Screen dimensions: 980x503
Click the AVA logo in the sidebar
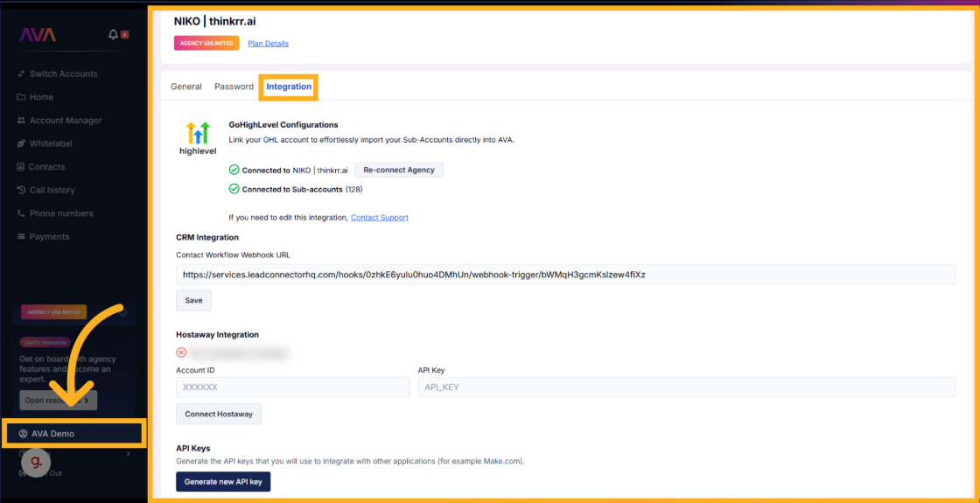tap(38, 35)
